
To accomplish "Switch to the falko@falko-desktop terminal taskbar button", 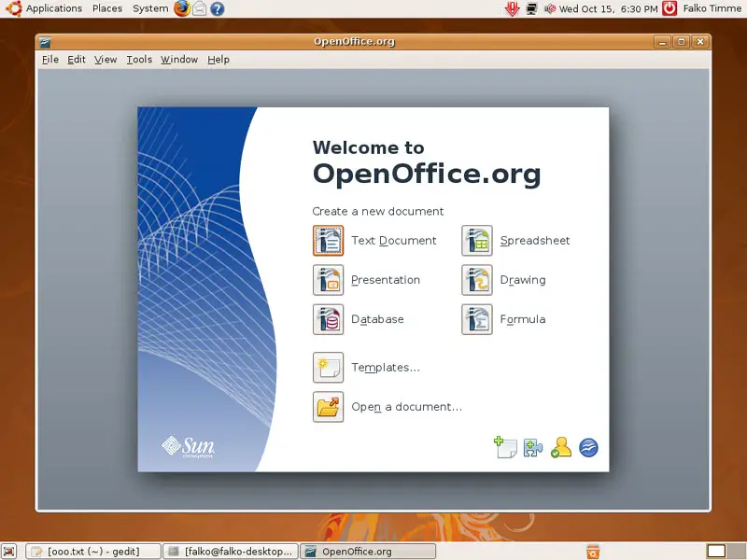I will pos(231,552).
